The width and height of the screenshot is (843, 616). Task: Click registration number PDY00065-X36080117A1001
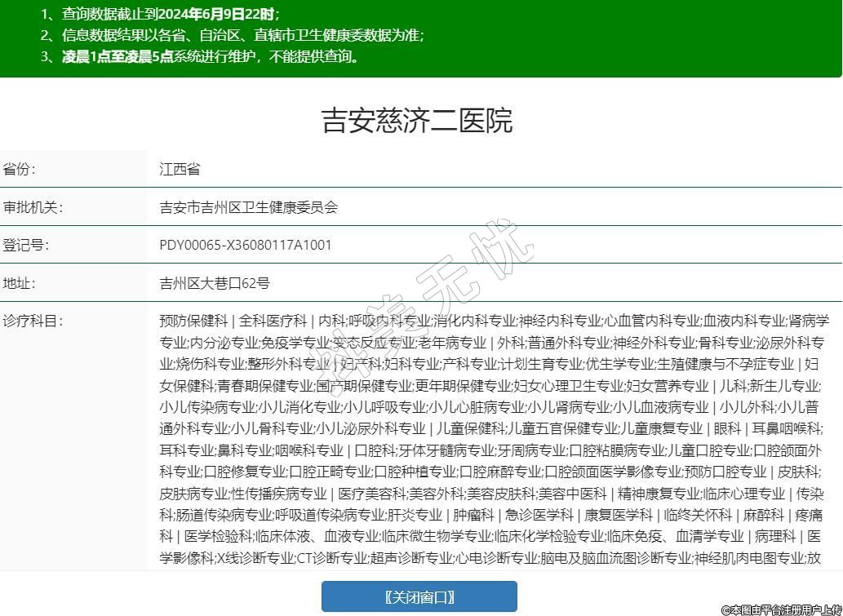pyautogui.click(x=246, y=245)
